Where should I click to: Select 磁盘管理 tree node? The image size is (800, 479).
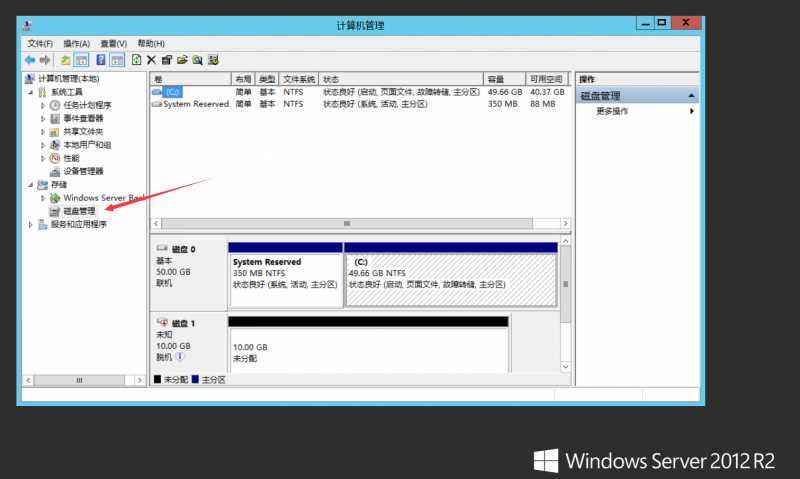pyautogui.click(x=79, y=211)
